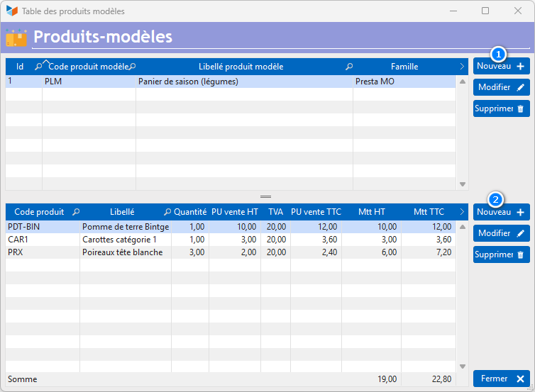Viewport: 535px width, 392px height.
Task: Click the search magnifier in the Id column
Action: [38, 67]
